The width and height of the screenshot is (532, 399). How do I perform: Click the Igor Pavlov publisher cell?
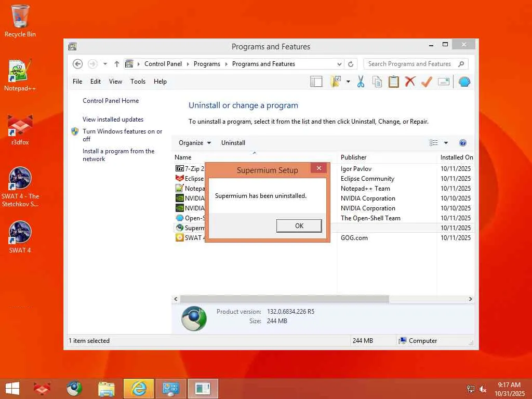[x=356, y=169]
